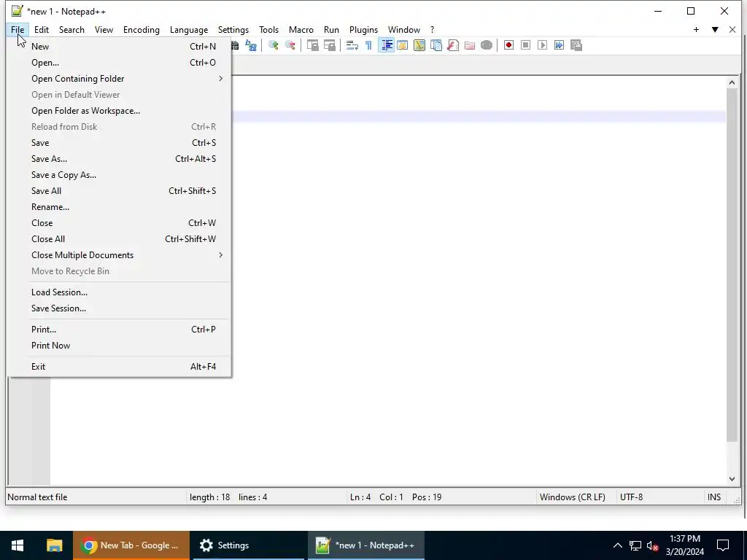Click the file Monitoring toolbar icon
Viewport: 747px width, 560px height.
[487, 45]
